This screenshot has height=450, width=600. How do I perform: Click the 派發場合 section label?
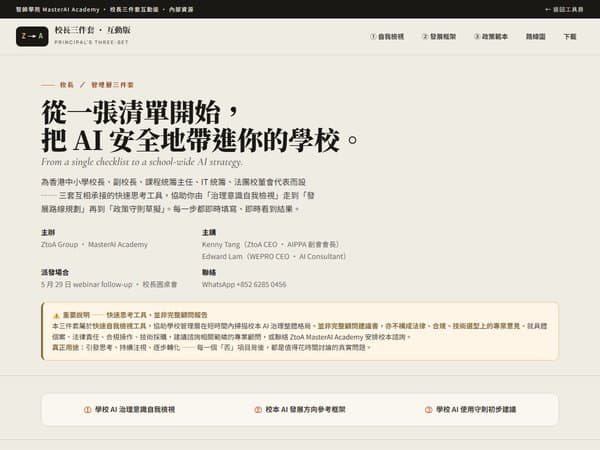pyautogui.click(x=55, y=272)
